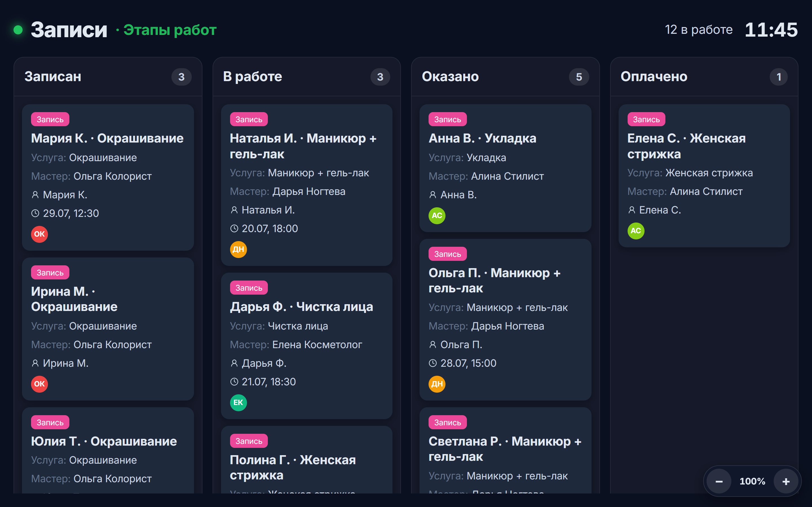Viewport: 812px width, 507px height.
Task: Click the 100% zoom level indicator
Action: point(752,481)
